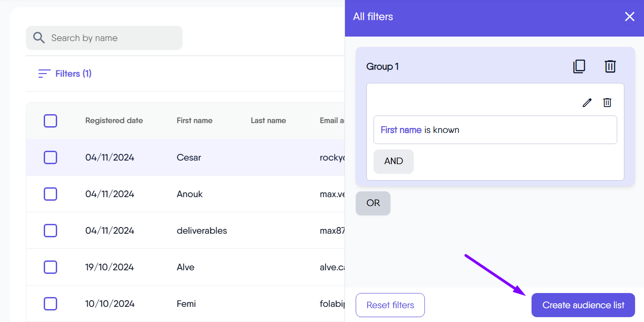Close the All filters panel

pos(629,17)
